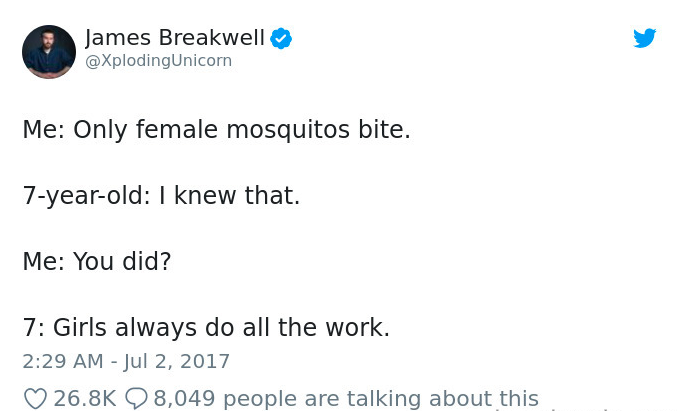Click the Jul 2, 2017 date

(176, 361)
